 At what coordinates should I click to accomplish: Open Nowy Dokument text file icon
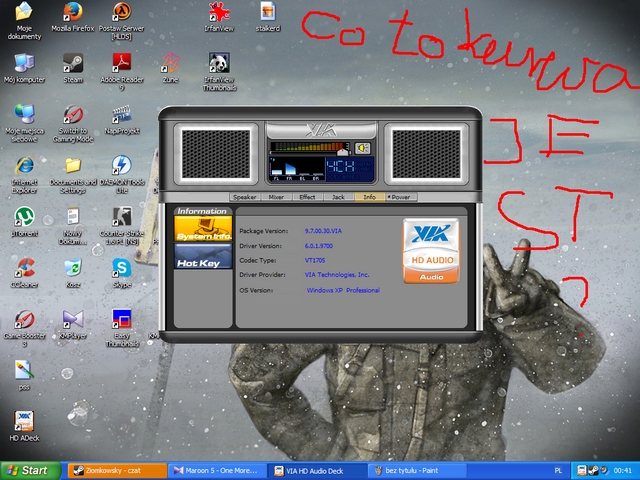coord(73,226)
